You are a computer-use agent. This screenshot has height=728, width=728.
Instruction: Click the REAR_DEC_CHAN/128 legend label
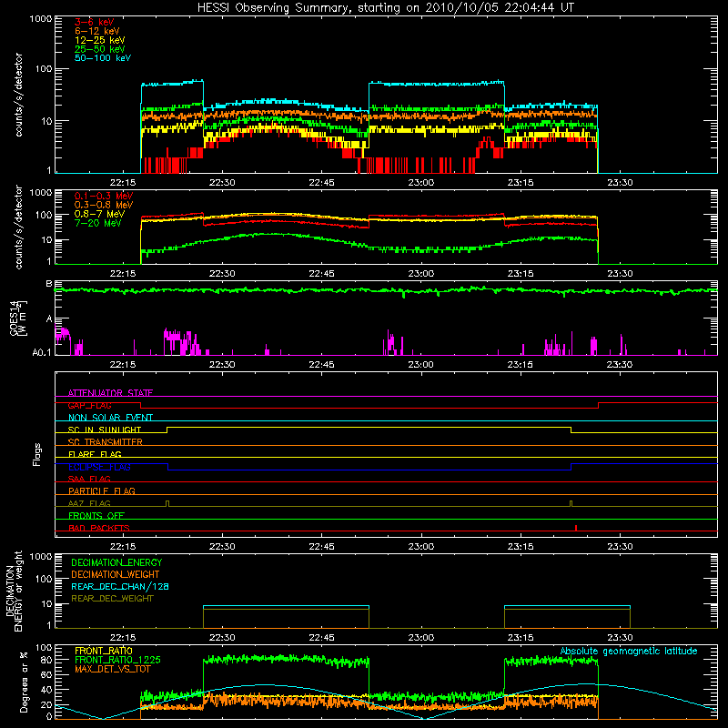[120, 586]
